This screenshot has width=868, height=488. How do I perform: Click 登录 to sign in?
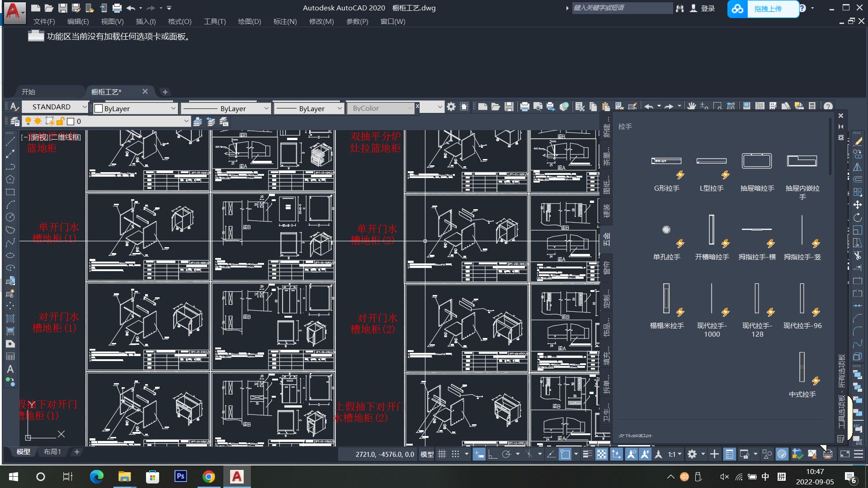tap(708, 8)
